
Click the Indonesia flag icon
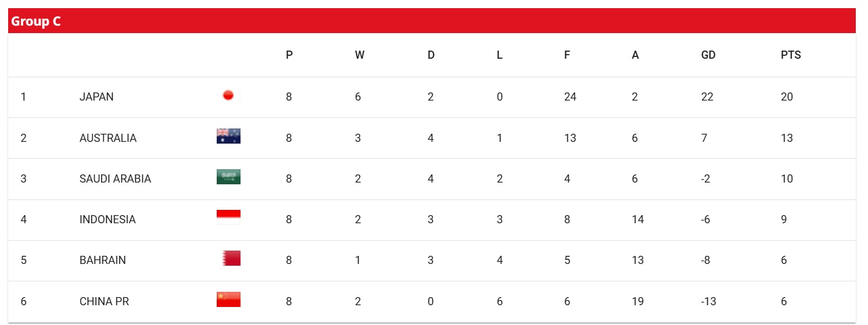pyautogui.click(x=228, y=217)
